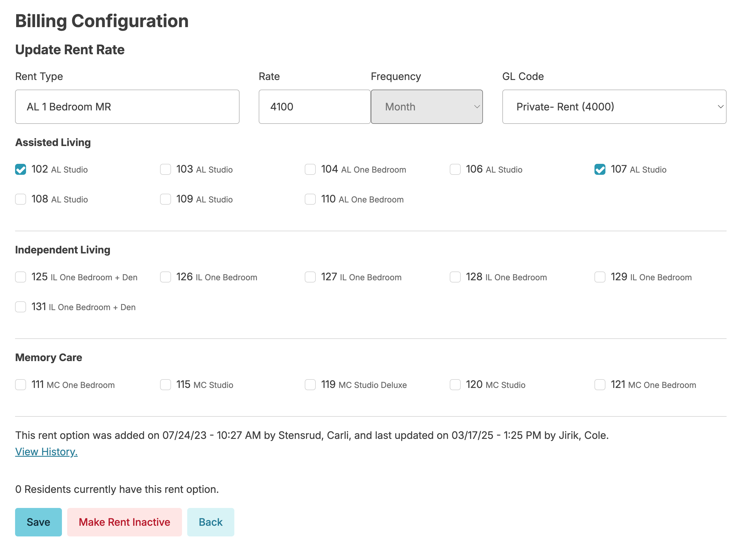Tick the 125 IL One Bedroom + Den checkbox
This screenshot has height=560, width=740.
pos(20,277)
